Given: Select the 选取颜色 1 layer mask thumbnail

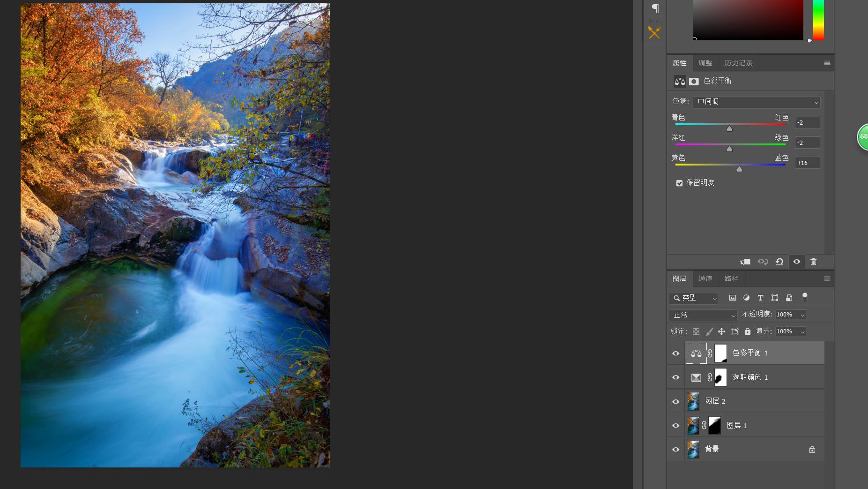Looking at the screenshot, I should click(x=721, y=377).
